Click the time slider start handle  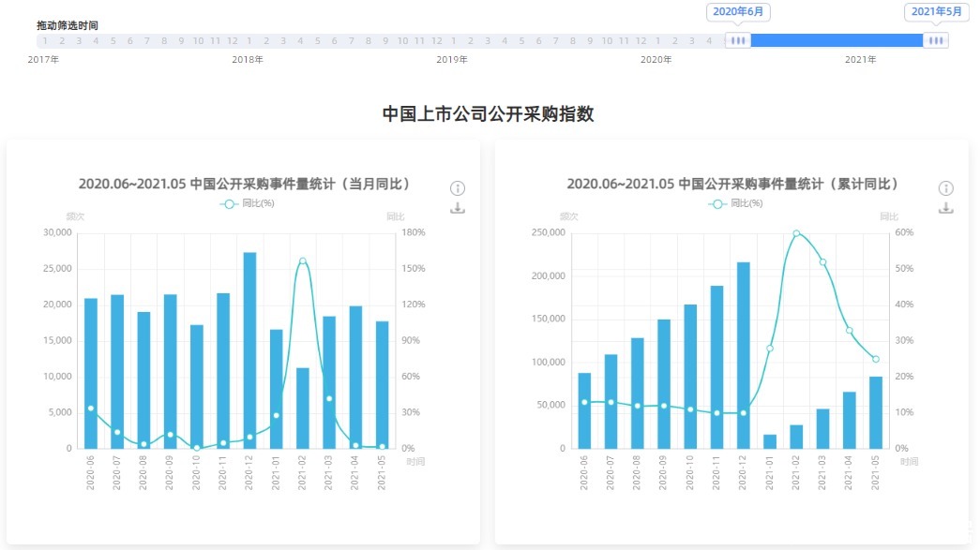click(x=738, y=40)
